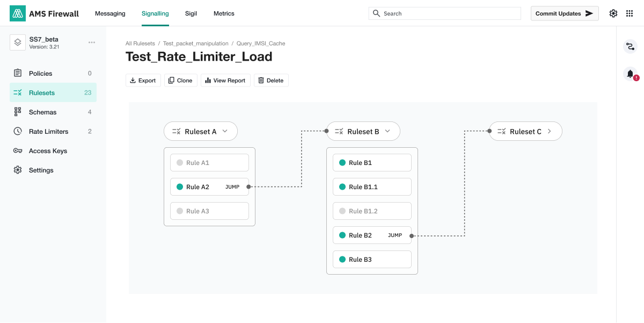
Task: Toggle the Rule A3 status dot
Action: [x=180, y=211]
